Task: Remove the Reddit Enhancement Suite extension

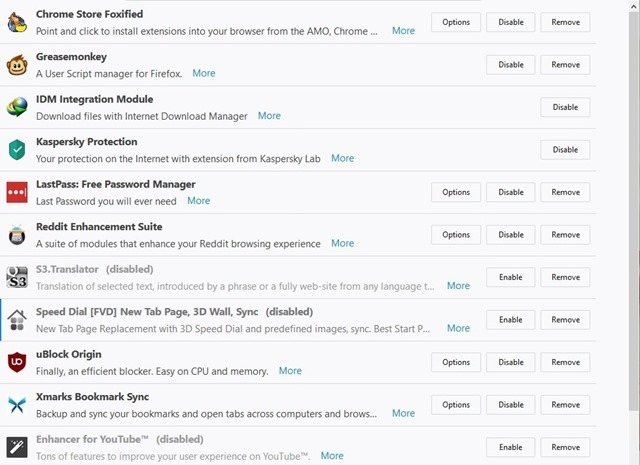Action: click(x=565, y=235)
